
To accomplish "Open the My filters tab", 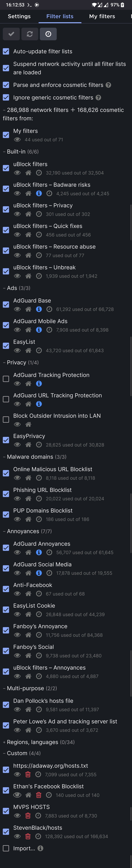I will coord(102,16).
